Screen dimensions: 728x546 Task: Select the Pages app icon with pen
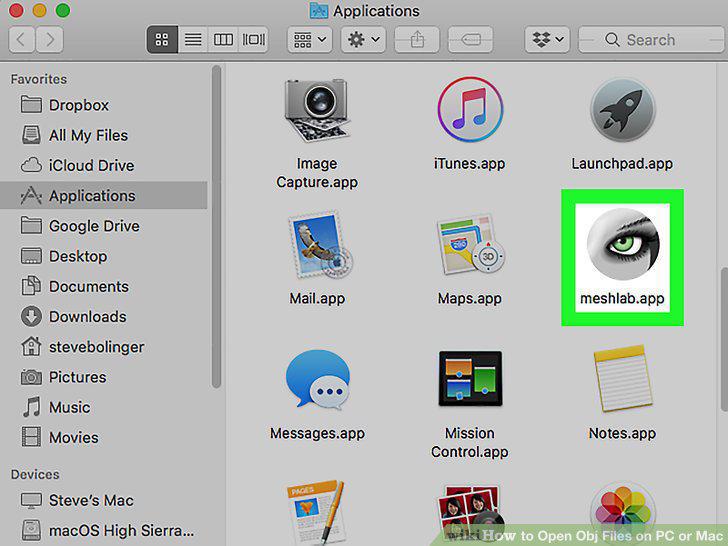[x=316, y=513]
